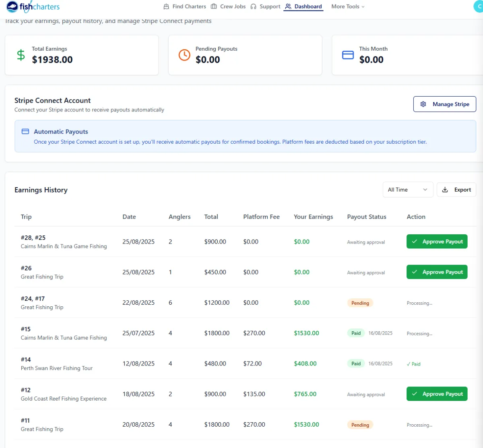This screenshot has width=483, height=448.
Task: Open the Find Charters page
Action: 185,6
